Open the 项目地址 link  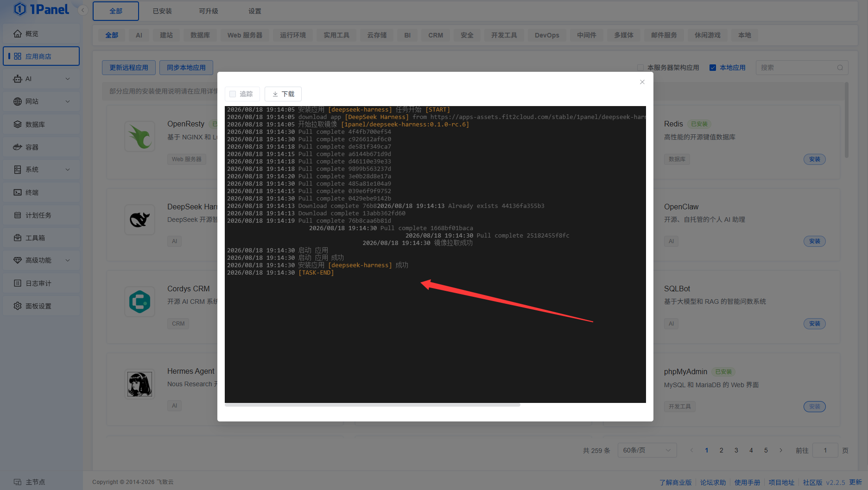pyautogui.click(x=782, y=483)
